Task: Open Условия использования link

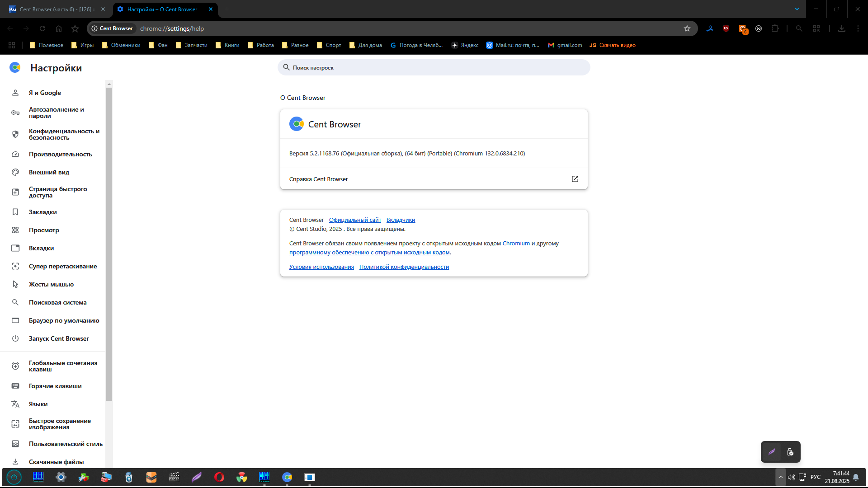Action: [321, 267]
